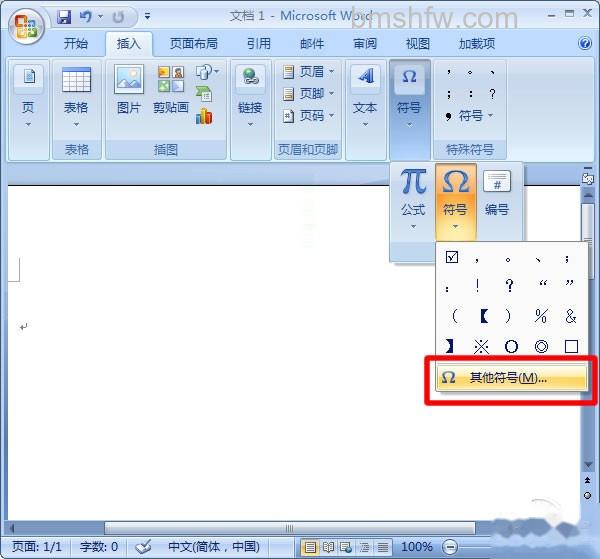Insert the checked box symbol
This screenshot has height=559, width=600.
click(452, 257)
